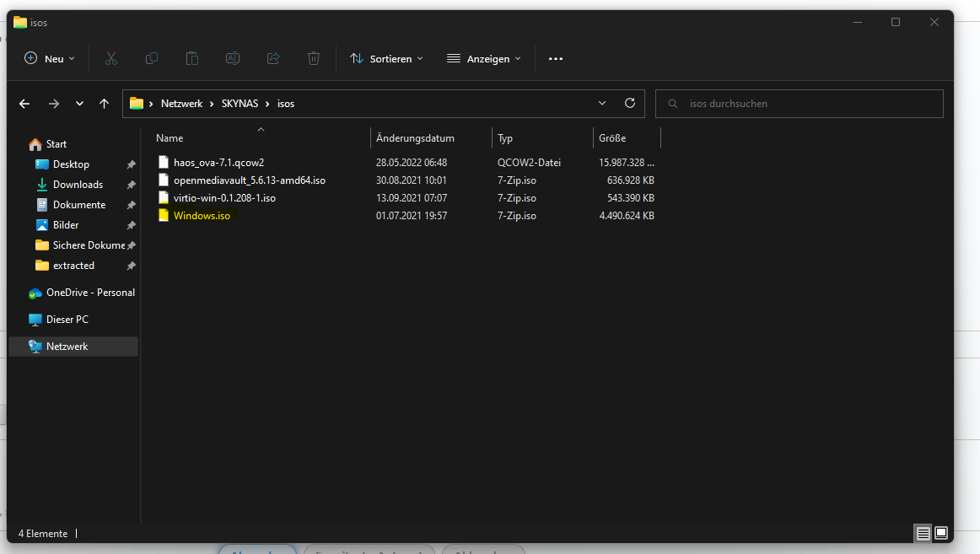980x554 pixels.
Task: Open the Neu new item dropdown
Action: pyautogui.click(x=50, y=59)
